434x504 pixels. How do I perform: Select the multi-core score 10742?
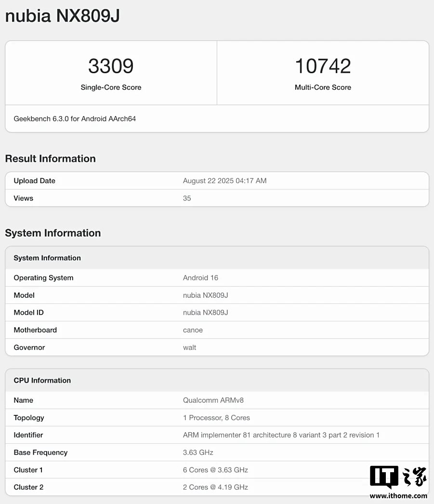323,66
